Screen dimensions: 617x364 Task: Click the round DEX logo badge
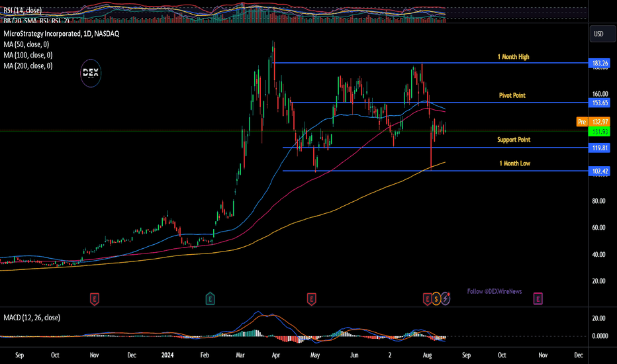pyautogui.click(x=91, y=73)
